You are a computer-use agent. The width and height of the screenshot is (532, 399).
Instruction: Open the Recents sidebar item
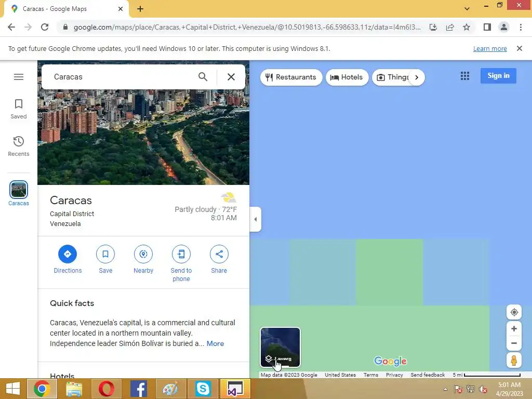click(x=19, y=146)
